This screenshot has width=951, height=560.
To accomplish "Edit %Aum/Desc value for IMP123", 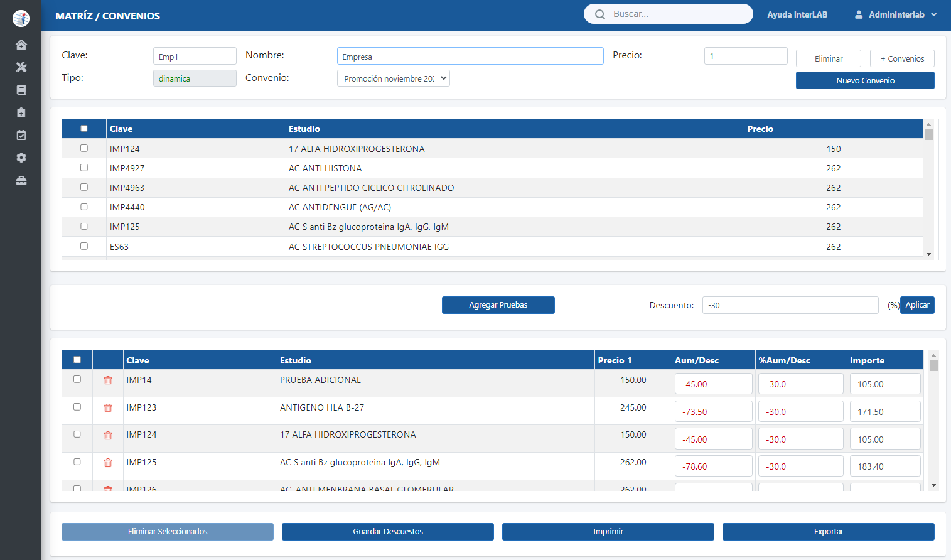I will tap(800, 412).
